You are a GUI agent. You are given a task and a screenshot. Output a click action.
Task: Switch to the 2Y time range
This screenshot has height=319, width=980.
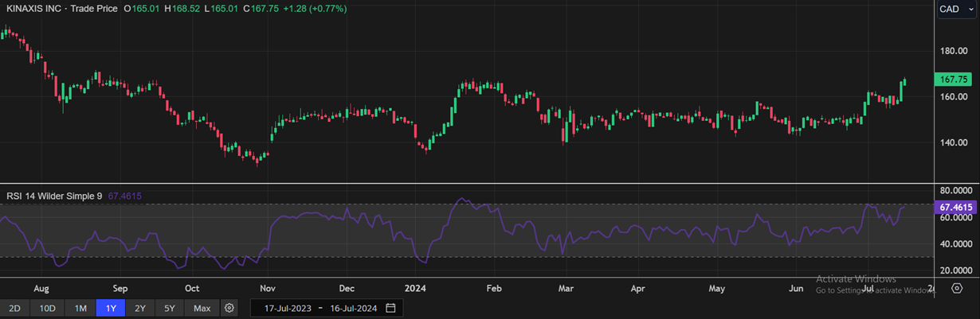[x=139, y=308]
